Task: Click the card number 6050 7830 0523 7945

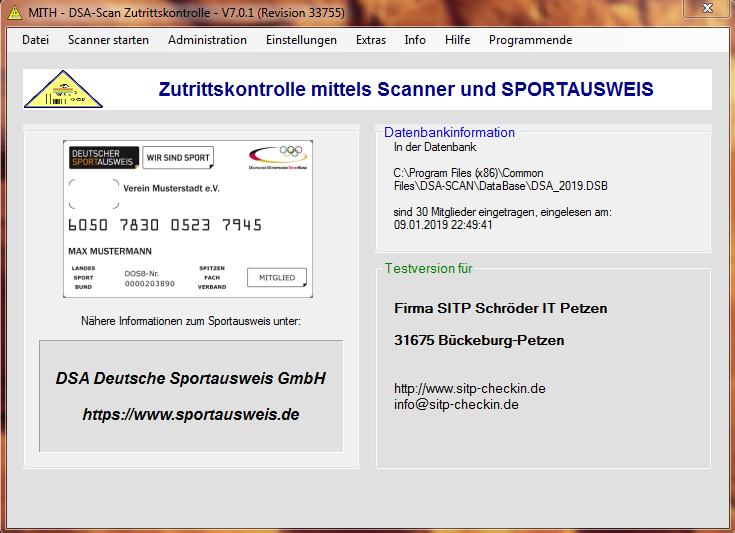Action: click(165, 225)
